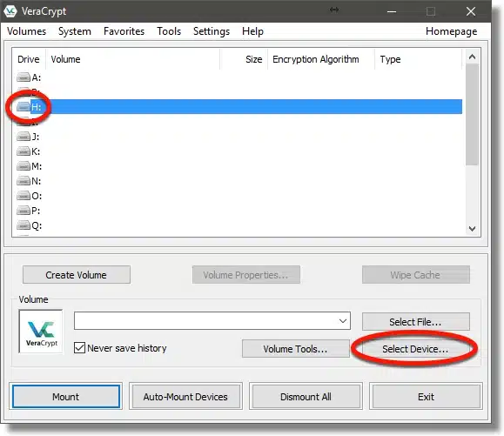This screenshot has height=436, width=504.
Task: Click the Size column header
Action: click(244, 59)
